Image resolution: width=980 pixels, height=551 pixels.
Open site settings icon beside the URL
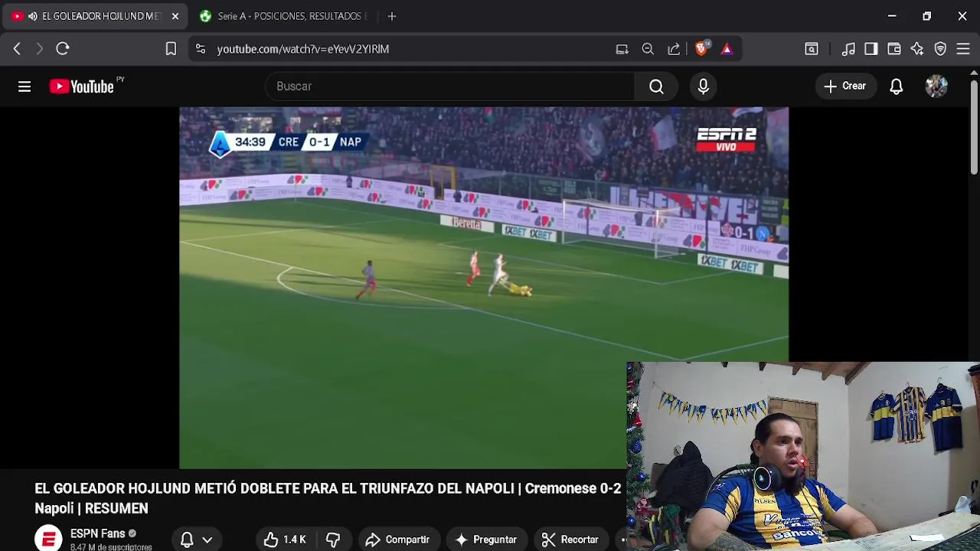coord(201,49)
